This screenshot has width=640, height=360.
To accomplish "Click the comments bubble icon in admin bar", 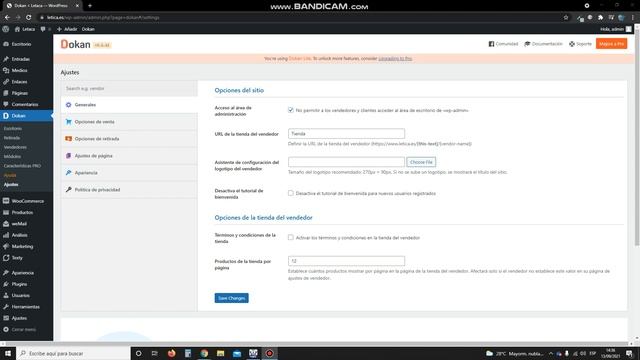I will [43, 29].
